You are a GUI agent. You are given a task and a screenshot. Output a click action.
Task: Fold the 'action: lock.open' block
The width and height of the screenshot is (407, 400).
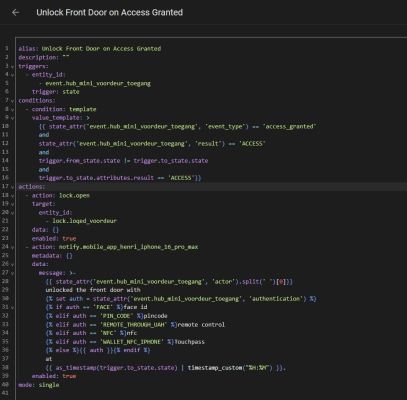(x=12, y=196)
